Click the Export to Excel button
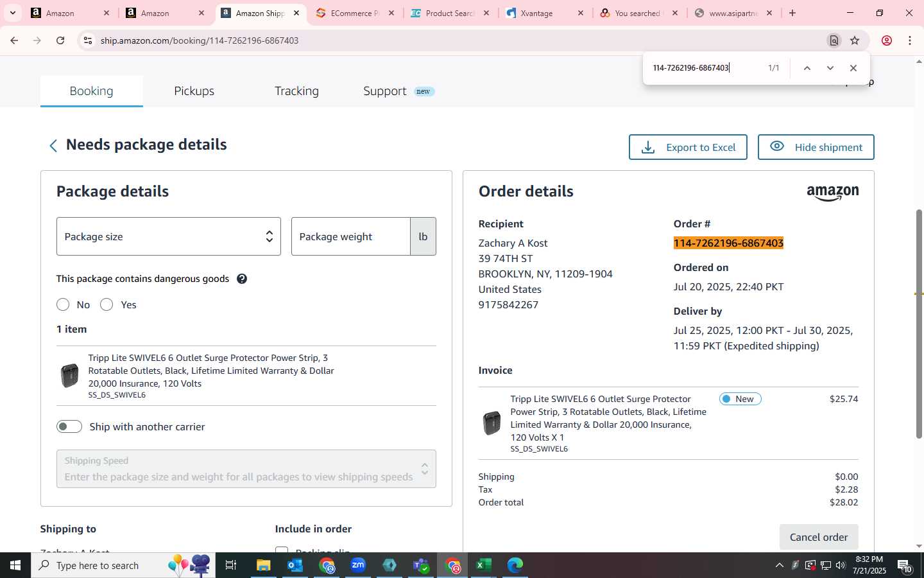This screenshot has height=578, width=924. (688, 147)
